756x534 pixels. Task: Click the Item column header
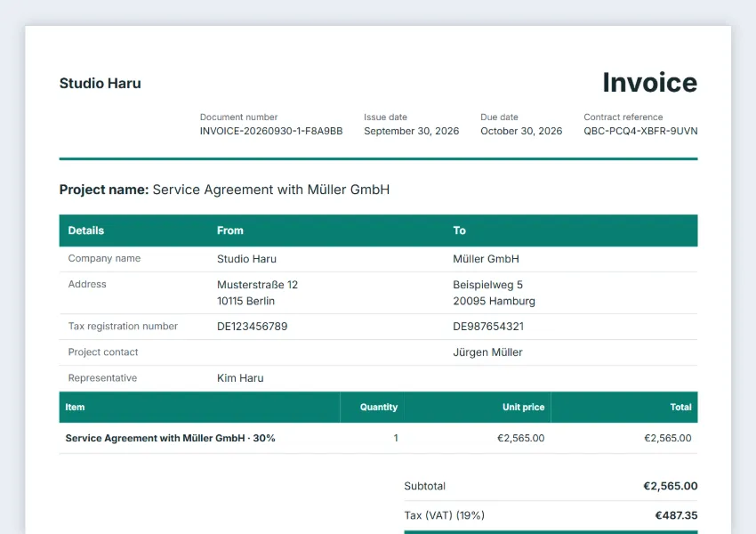click(x=75, y=407)
